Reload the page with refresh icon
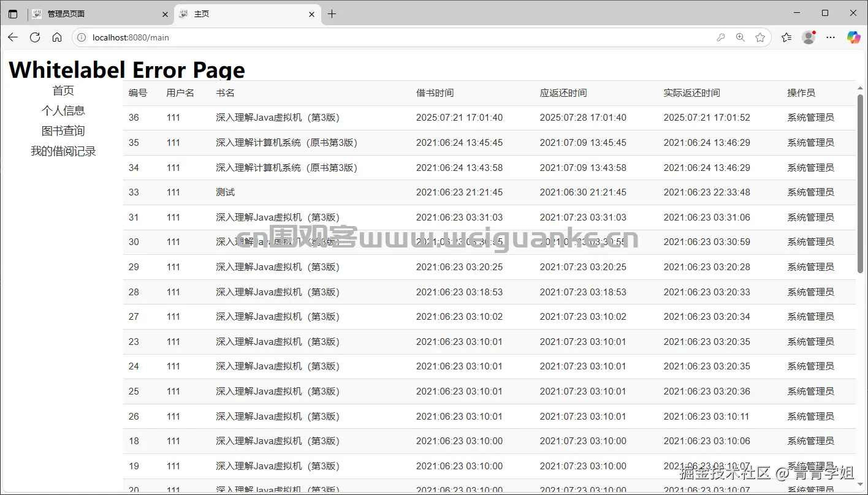 click(x=35, y=37)
